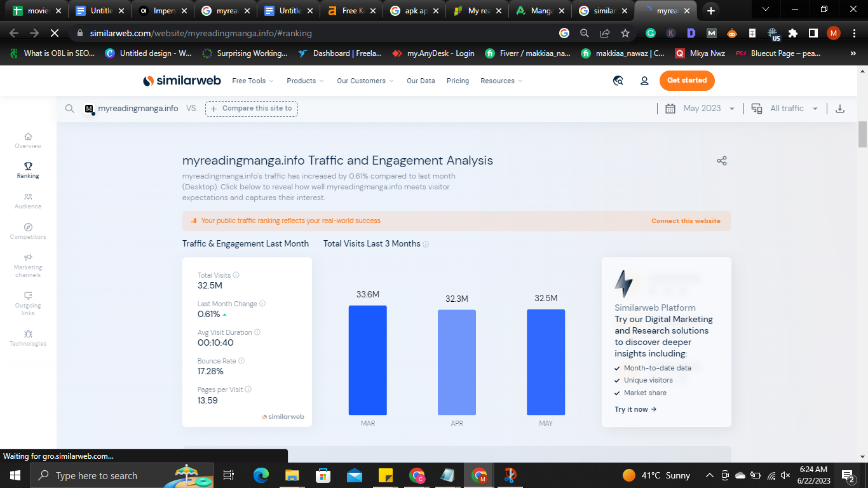Screen dimensions: 868x488
Task: Click Connect this website link
Action: [x=686, y=221]
